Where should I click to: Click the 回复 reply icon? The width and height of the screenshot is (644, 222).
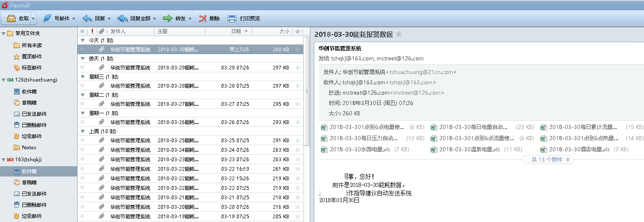click(87, 19)
